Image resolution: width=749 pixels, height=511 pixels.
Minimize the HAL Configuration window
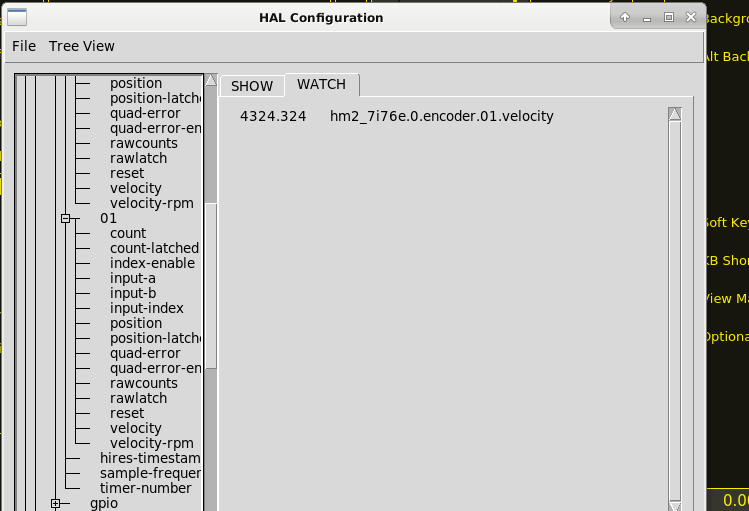647,17
